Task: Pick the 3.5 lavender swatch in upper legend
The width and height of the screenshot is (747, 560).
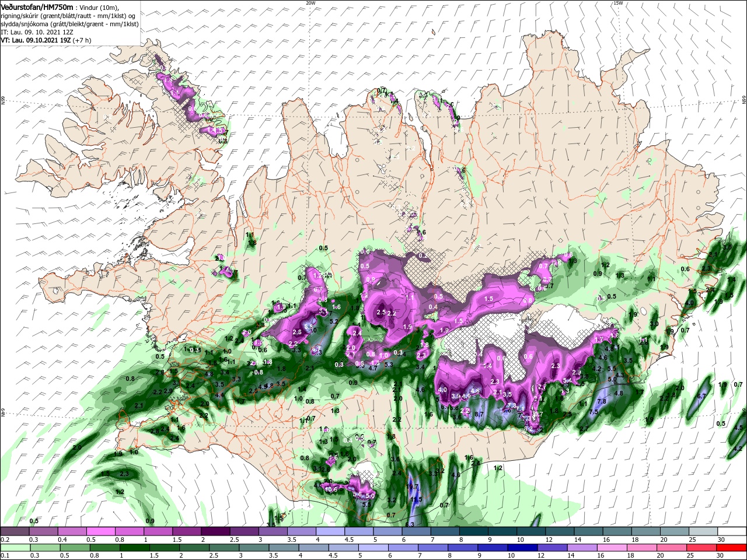Action: pyautogui.click(x=301, y=531)
